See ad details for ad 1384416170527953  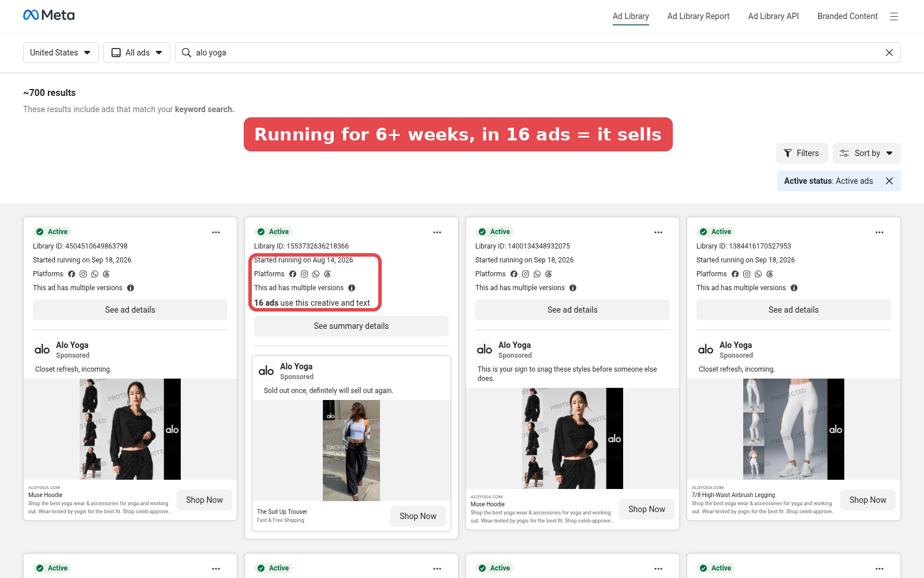(x=793, y=310)
